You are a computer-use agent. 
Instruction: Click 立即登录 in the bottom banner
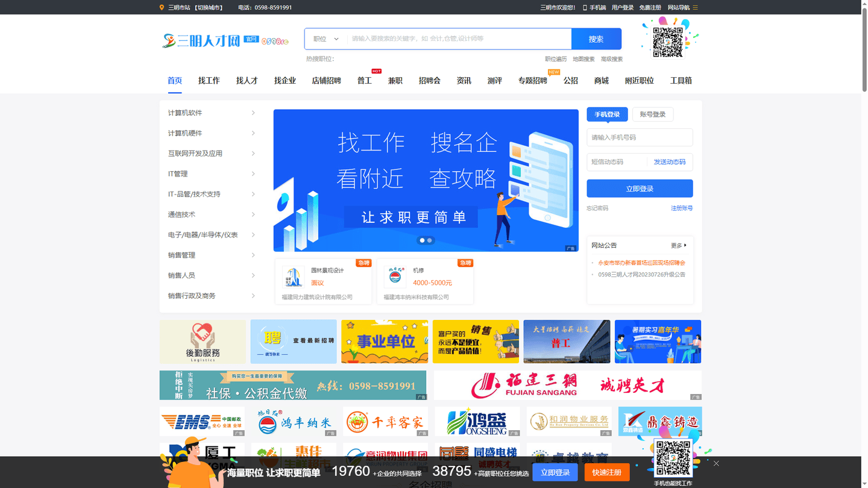(x=555, y=472)
